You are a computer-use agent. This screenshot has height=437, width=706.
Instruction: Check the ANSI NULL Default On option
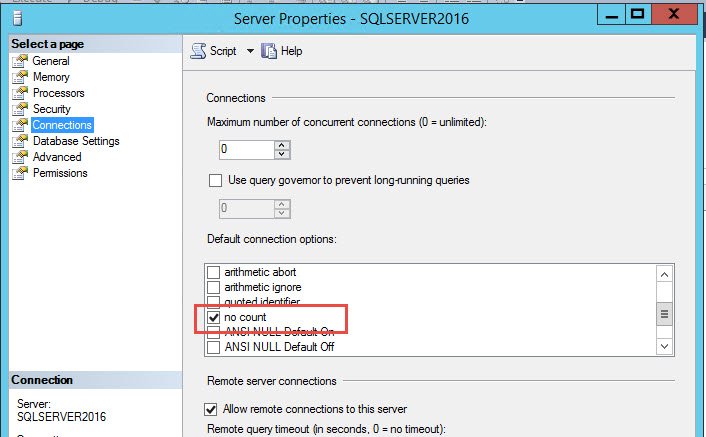click(x=213, y=332)
